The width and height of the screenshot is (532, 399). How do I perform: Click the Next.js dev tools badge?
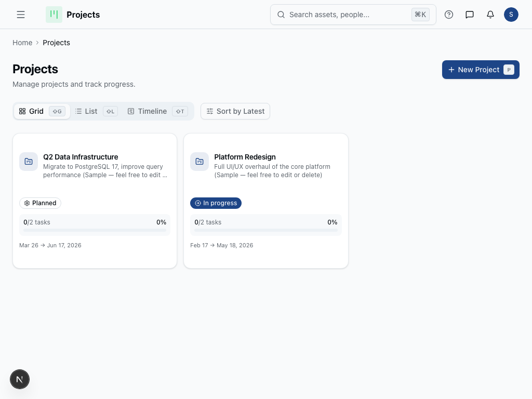20,380
